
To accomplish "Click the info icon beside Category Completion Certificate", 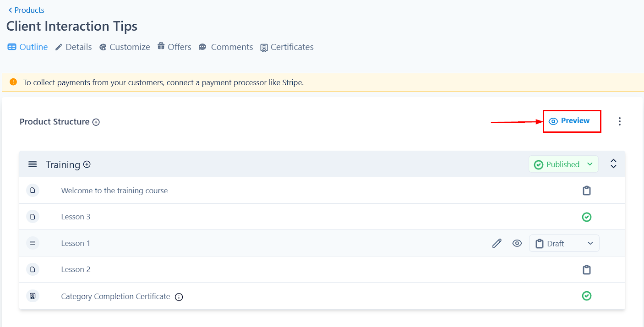I will coord(179,297).
